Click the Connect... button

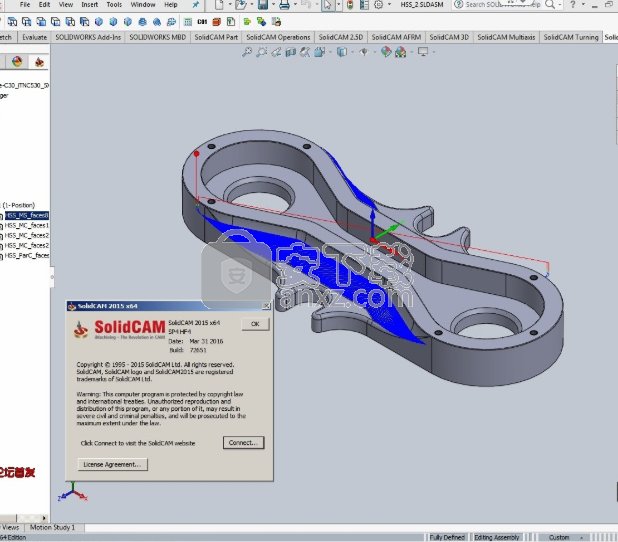point(243,443)
